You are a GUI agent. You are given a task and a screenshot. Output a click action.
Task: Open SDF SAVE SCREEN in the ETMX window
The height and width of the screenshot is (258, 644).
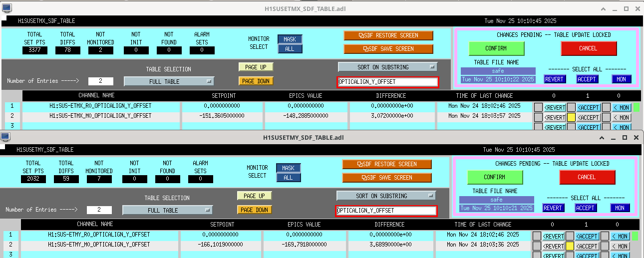(x=388, y=49)
